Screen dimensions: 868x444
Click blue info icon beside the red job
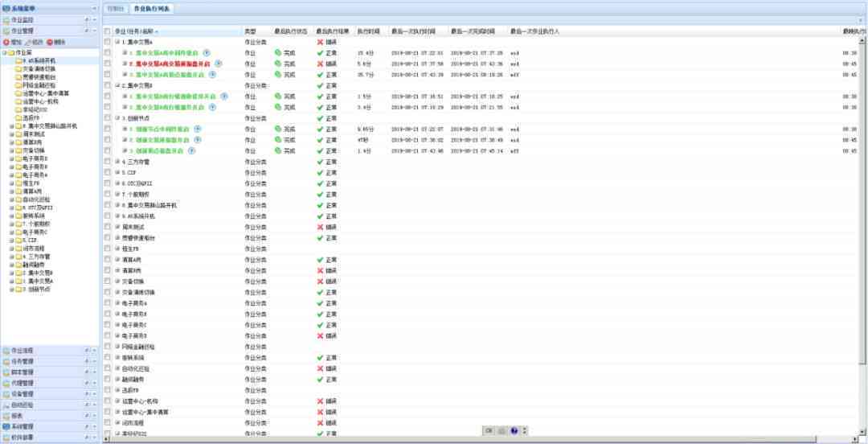pyautogui.click(x=218, y=64)
